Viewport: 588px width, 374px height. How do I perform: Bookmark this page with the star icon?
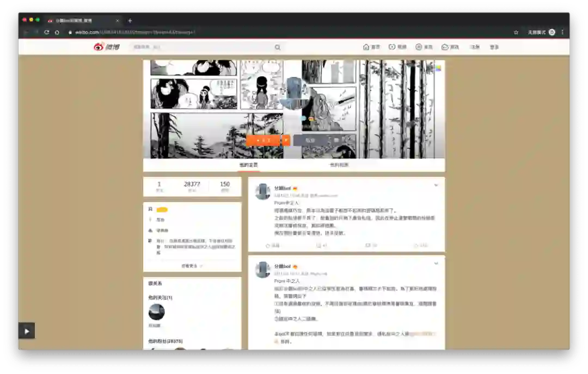pyautogui.click(x=516, y=32)
